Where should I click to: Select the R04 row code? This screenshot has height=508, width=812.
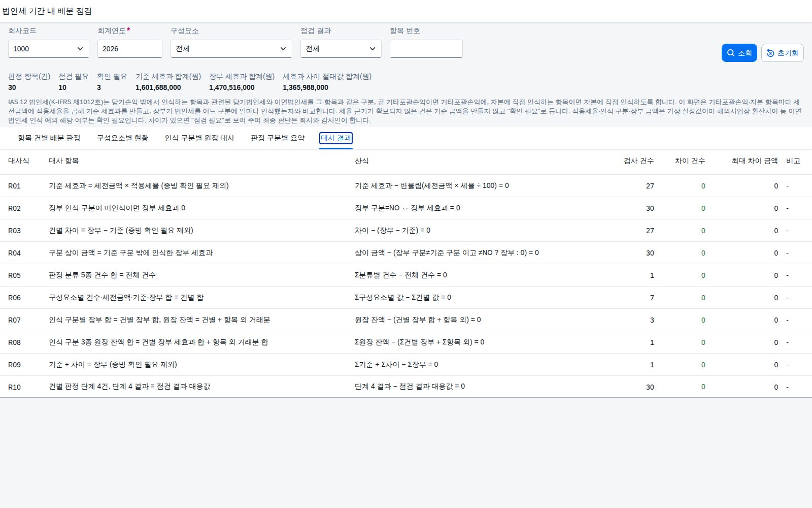click(x=15, y=253)
